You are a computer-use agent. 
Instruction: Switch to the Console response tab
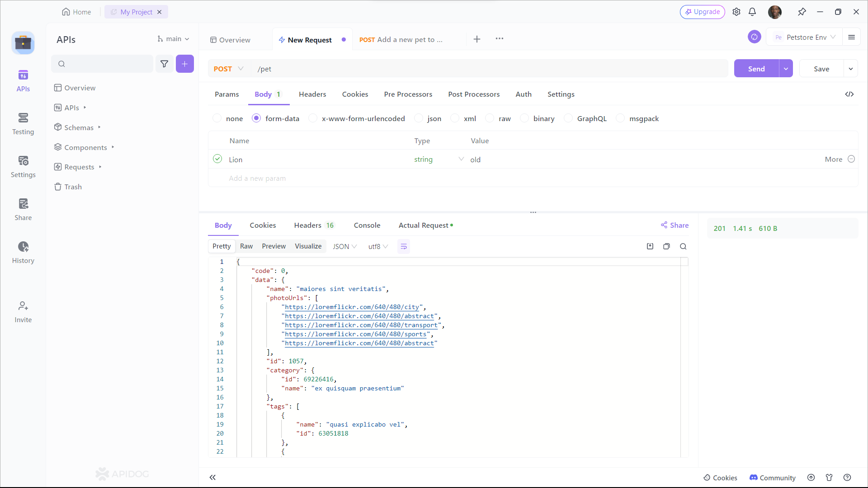tap(367, 225)
